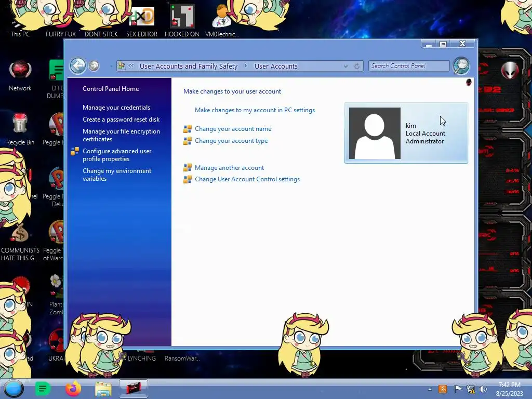The height and width of the screenshot is (399, 532).
Task: Open Manage another account
Action: 229,168
